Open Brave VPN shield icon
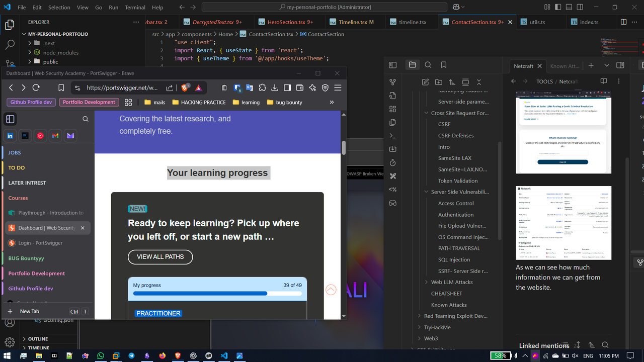 (x=325, y=87)
